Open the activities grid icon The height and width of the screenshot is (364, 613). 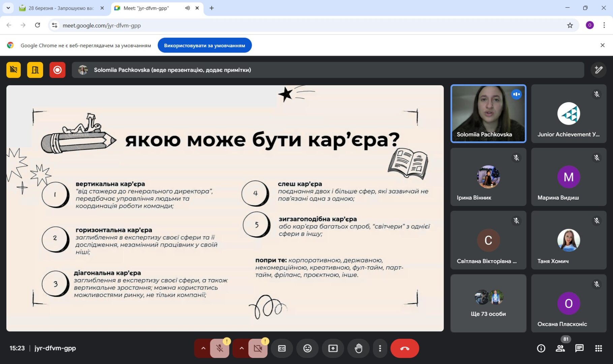[x=599, y=348]
